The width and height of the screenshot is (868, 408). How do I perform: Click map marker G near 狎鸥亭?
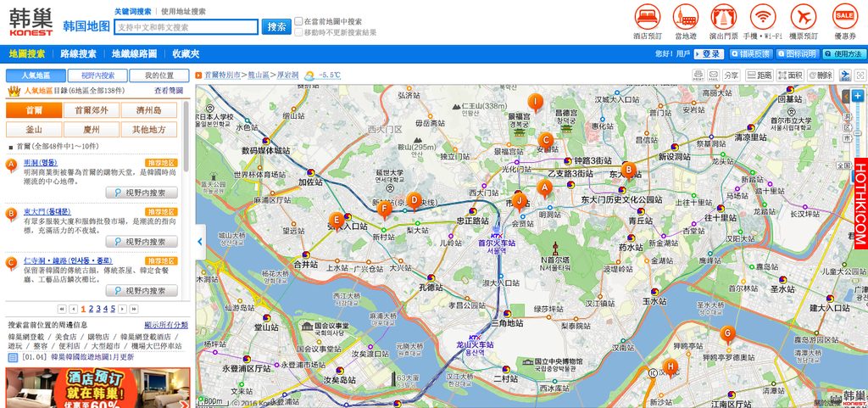(x=727, y=334)
